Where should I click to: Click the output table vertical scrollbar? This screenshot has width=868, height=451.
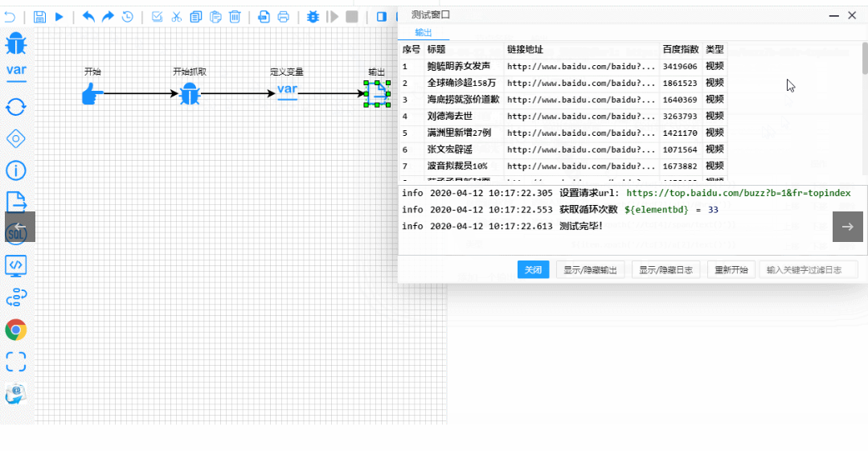click(x=865, y=58)
